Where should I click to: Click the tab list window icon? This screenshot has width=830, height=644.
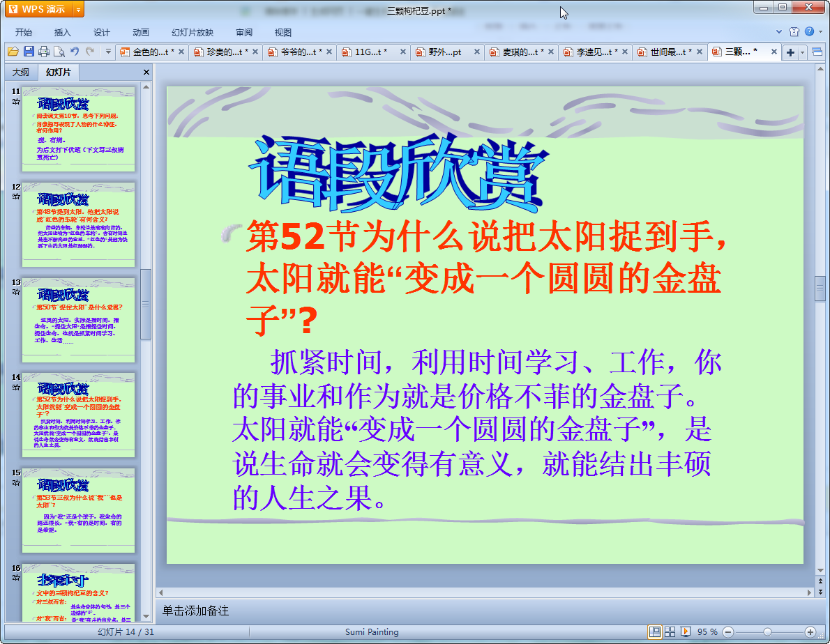tap(817, 52)
